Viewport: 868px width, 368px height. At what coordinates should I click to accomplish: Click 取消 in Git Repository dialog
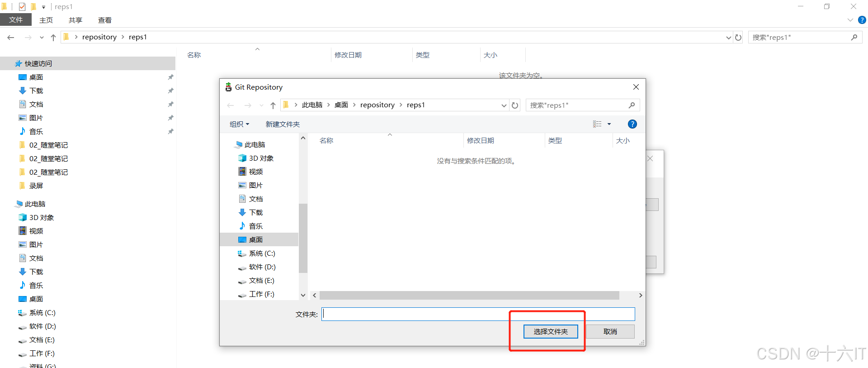pyautogui.click(x=610, y=331)
